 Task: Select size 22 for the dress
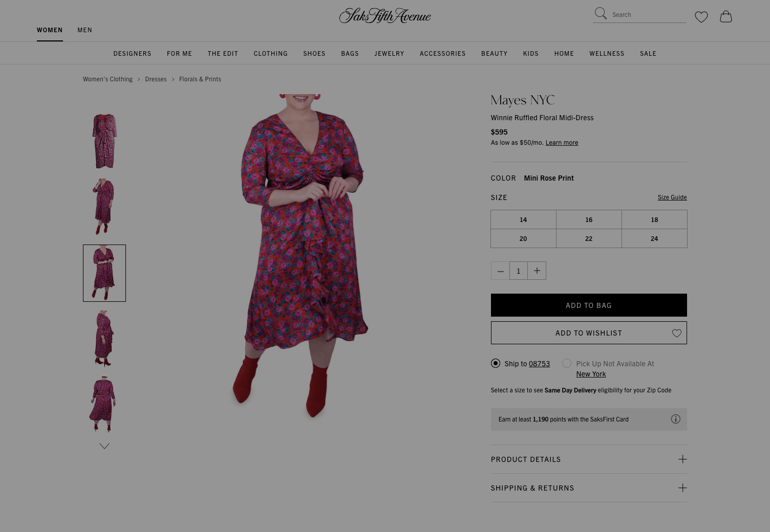(x=589, y=238)
